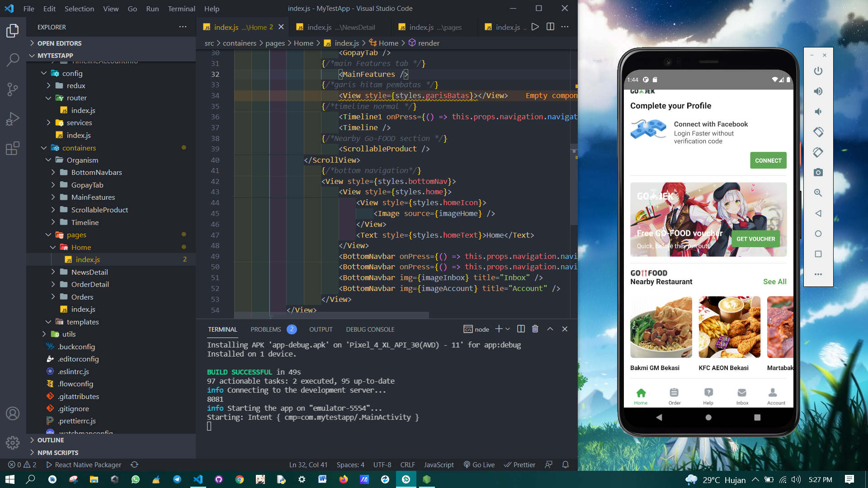Open See All nearby restaurants
Image resolution: width=868 pixels, height=488 pixels.
[x=774, y=282]
